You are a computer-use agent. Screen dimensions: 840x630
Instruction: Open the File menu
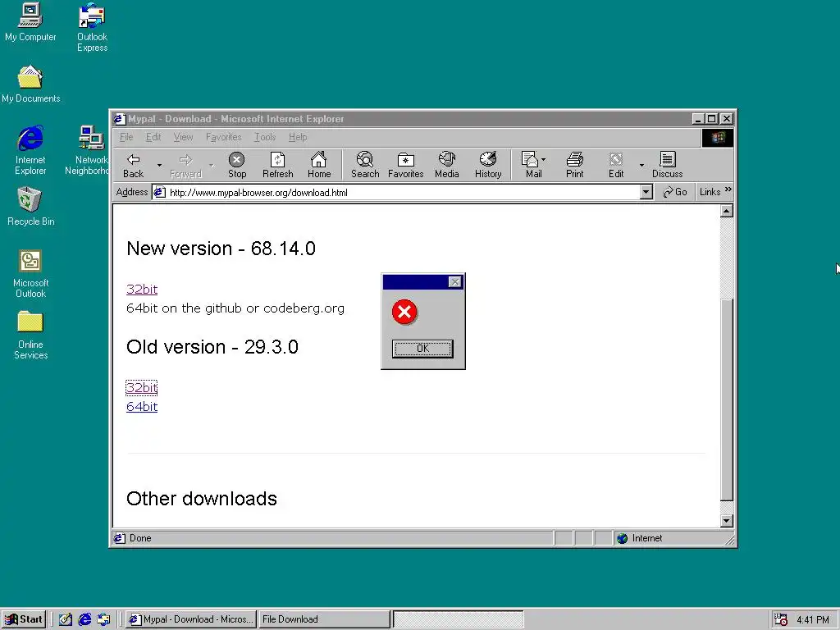point(126,137)
